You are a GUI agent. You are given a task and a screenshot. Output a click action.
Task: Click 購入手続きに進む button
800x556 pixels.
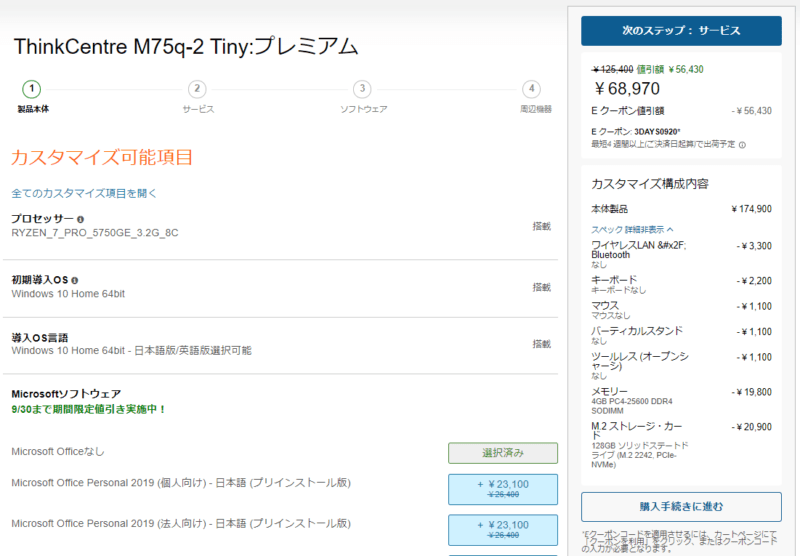(x=681, y=507)
